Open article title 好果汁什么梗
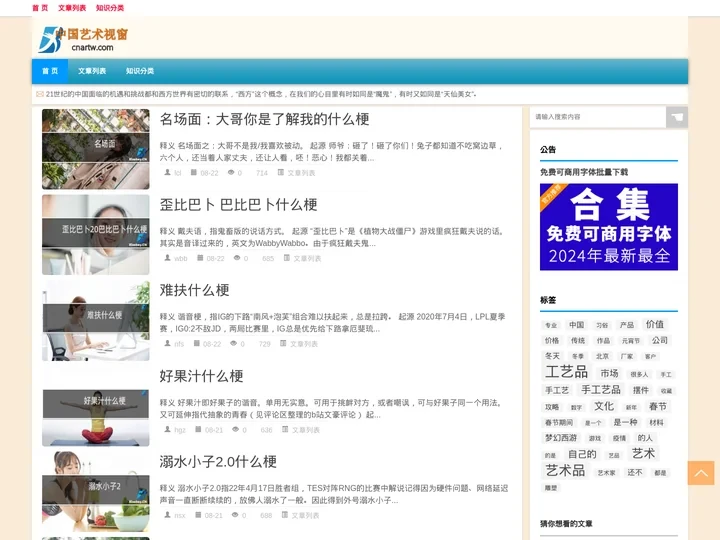The width and height of the screenshot is (720, 540). coord(201,376)
